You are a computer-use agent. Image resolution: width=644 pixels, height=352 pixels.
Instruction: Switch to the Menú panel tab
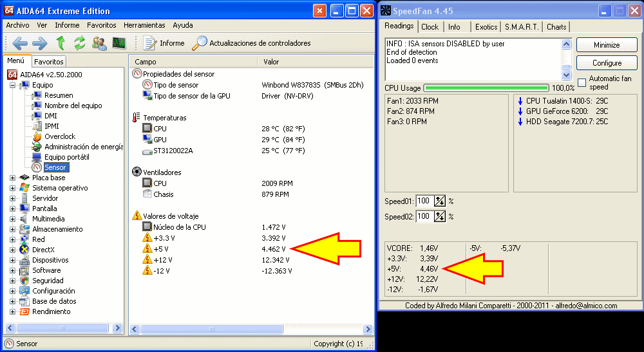tap(16, 60)
